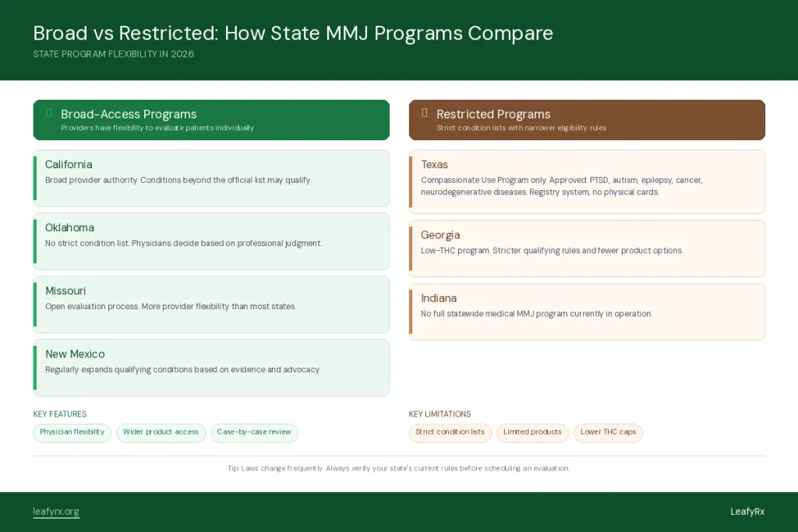Select the New Mexico program card

pos(211,368)
